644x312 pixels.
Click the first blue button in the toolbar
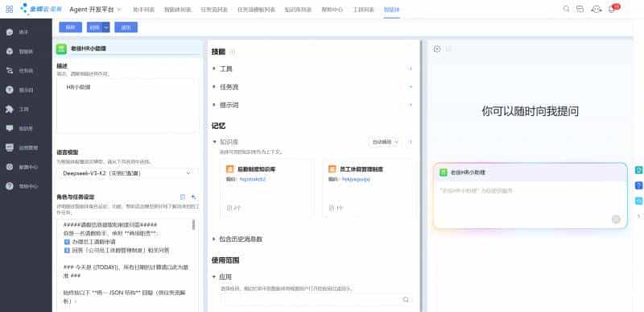(71, 27)
